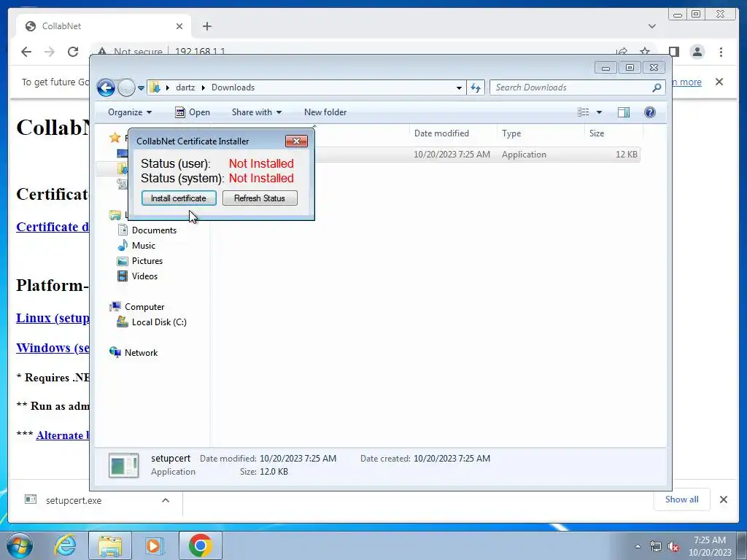Open Windows Explorer taskbar icon
The image size is (747, 560).
(x=109, y=545)
